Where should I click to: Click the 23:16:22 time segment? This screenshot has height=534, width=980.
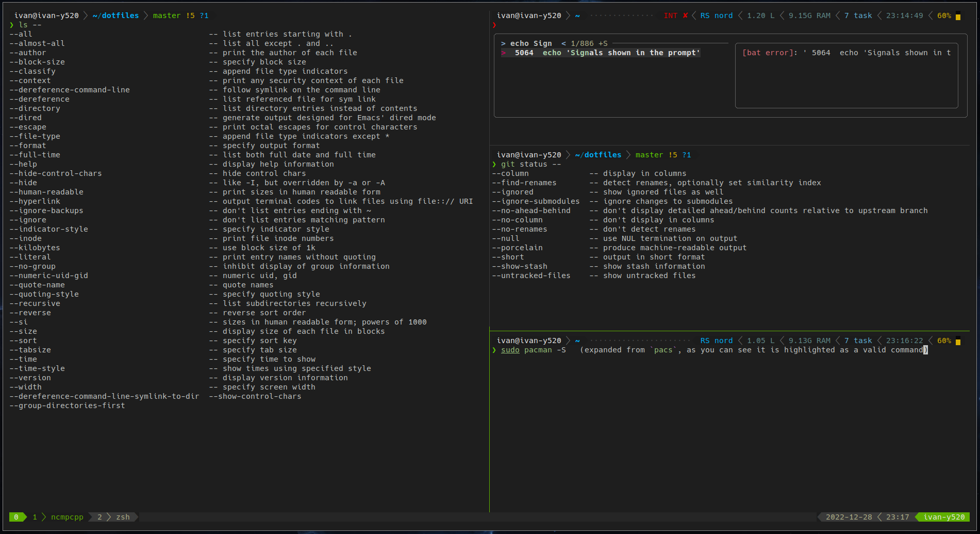pos(905,341)
